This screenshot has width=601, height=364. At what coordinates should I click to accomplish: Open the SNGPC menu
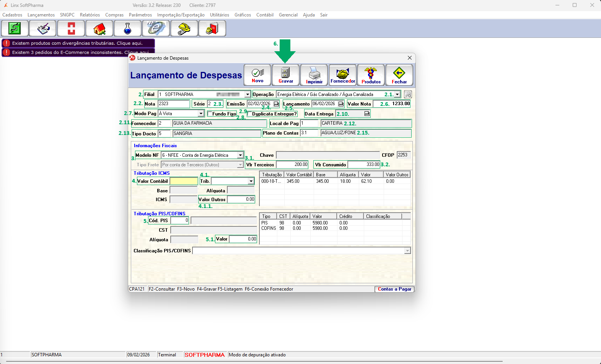[67, 15]
